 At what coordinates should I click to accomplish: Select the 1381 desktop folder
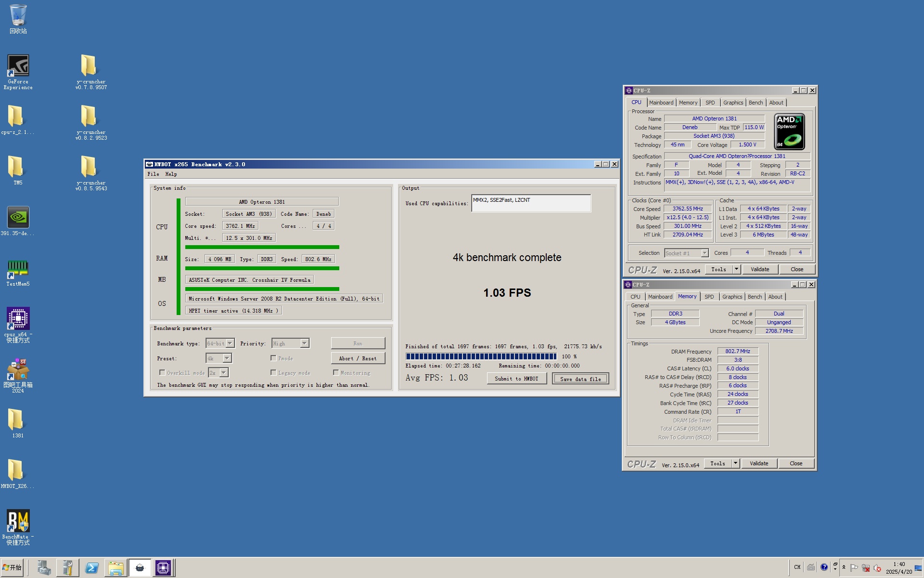coord(17,423)
